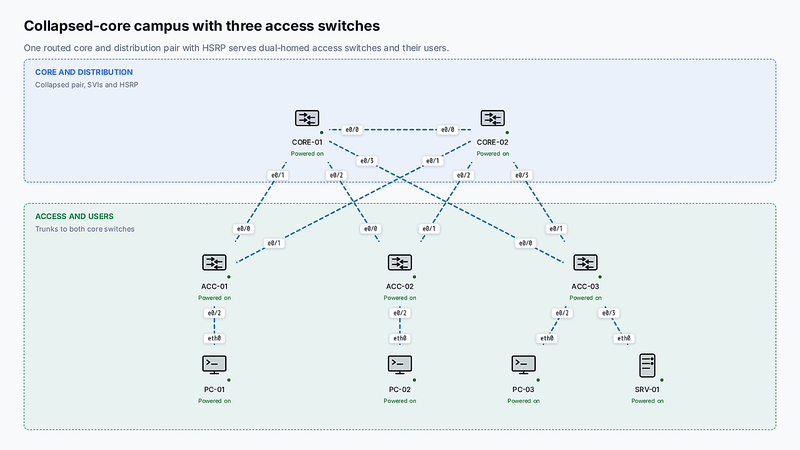Open the PC-02 terminal icon
The height and width of the screenshot is (450, 800).
pyautogui.click(x=399, y=365)
